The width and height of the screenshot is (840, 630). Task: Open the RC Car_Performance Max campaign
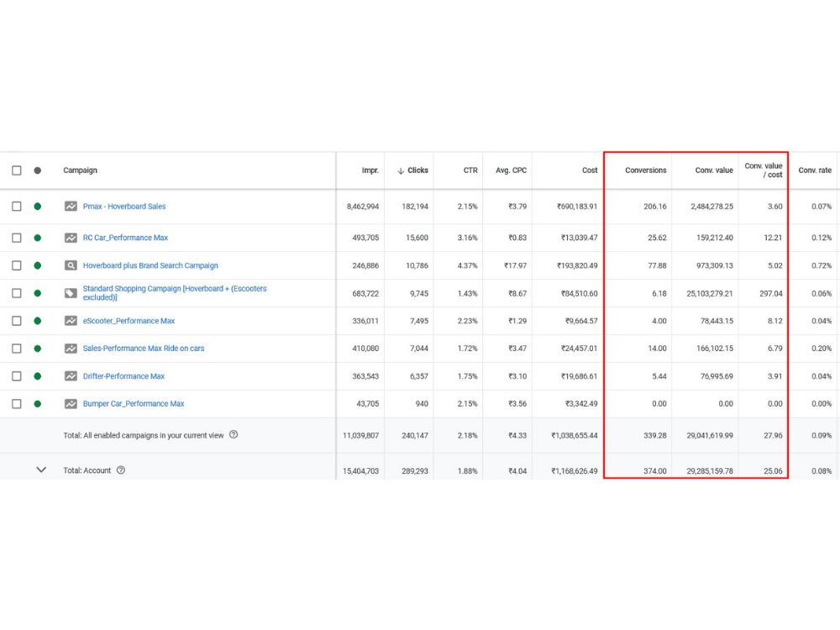coord(125,238)
